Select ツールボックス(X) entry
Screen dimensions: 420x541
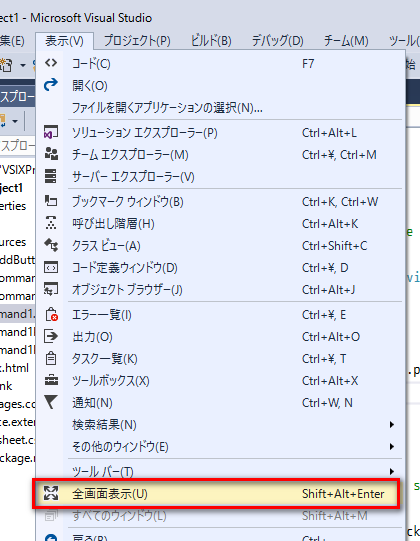[221, 381]
